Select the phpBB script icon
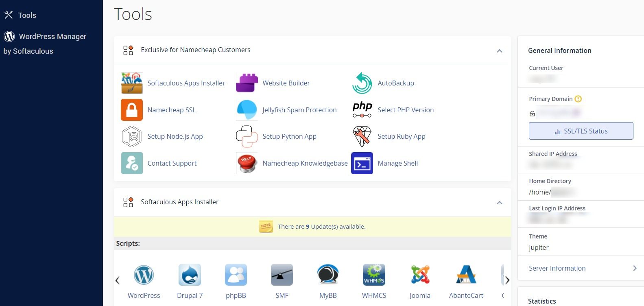Viewport: 644px width, 306px height. click(236, 275)
